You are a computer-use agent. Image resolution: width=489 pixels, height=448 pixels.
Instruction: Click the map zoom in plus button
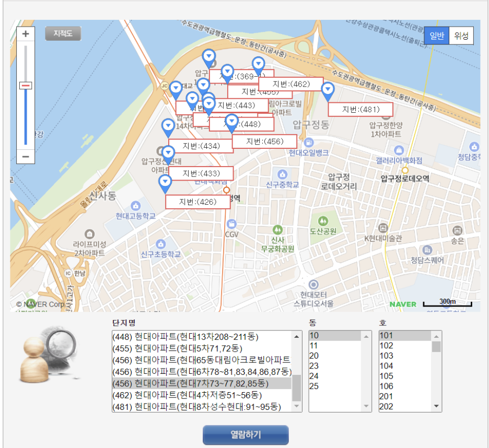26,34
